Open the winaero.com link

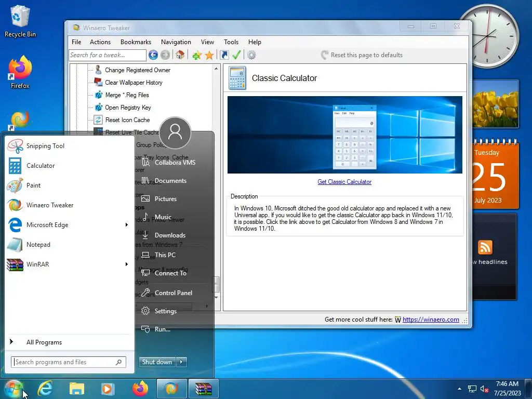pos(431,320)
